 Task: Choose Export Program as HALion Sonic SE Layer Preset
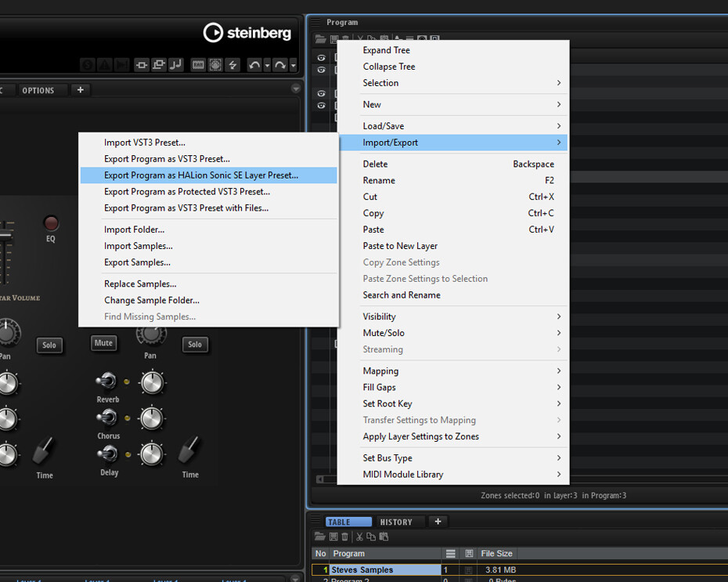pyautogui.click(x=208, y=175)
